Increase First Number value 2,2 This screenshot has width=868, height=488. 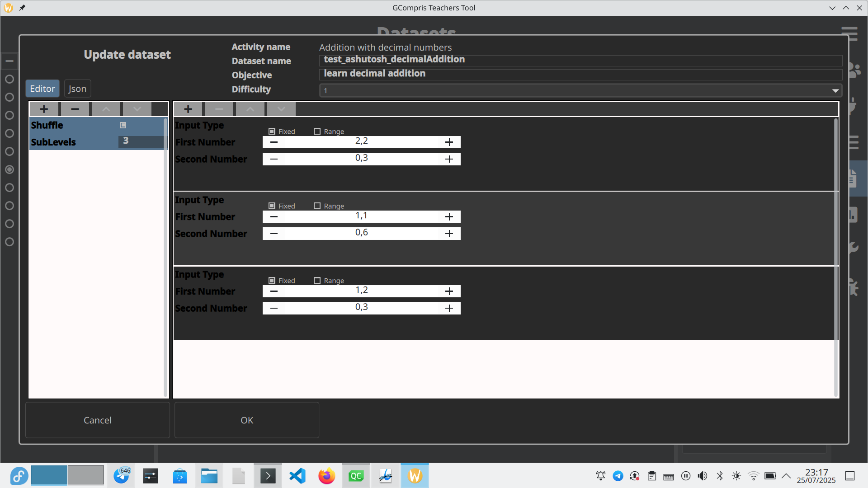tap(449, 142)
